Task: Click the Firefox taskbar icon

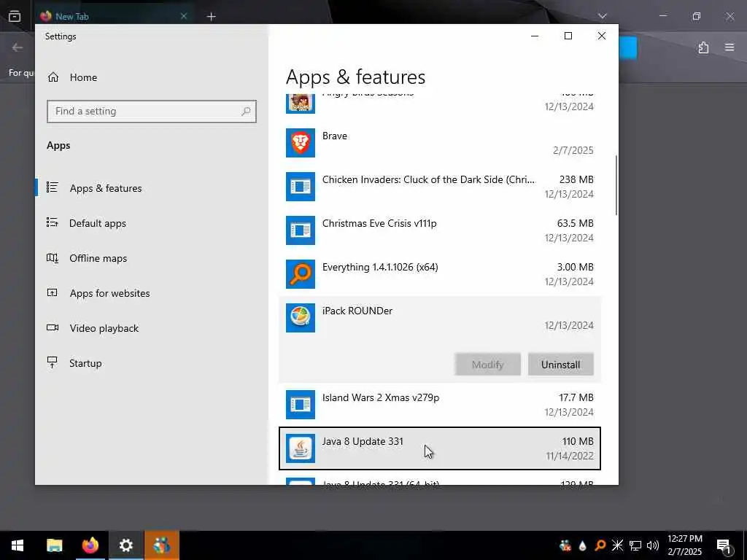Action: (90, 545)
